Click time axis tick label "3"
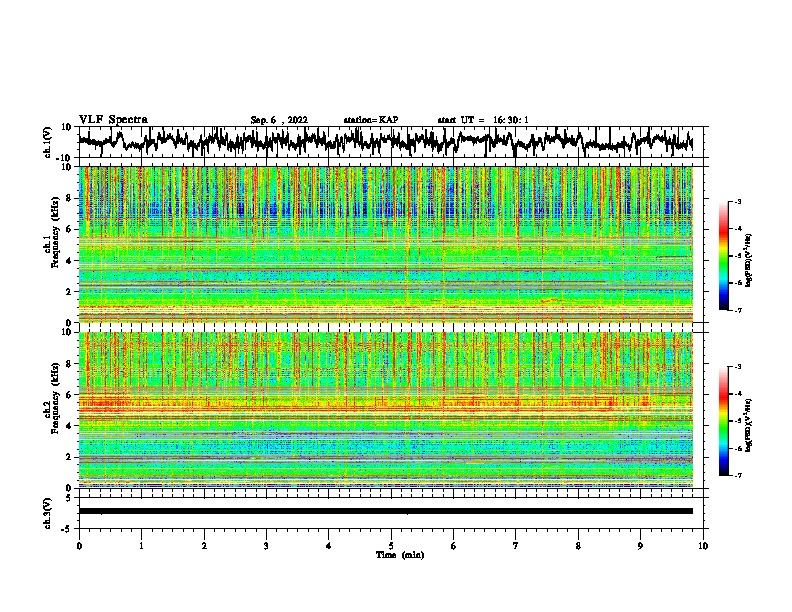792x612 pixels. click(x=266, y=546)
